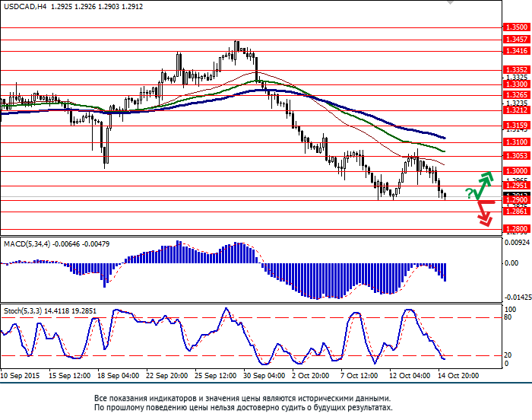This screenshot has width=532, height=420.
Task: Click the Russian disclaimer line about indicator readings
Action: [242, 398]
